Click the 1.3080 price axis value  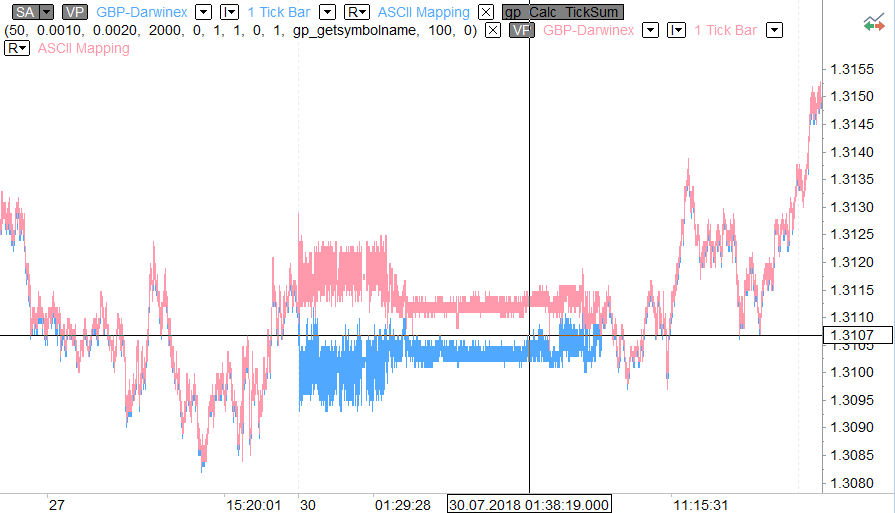(x=852, y=483)
